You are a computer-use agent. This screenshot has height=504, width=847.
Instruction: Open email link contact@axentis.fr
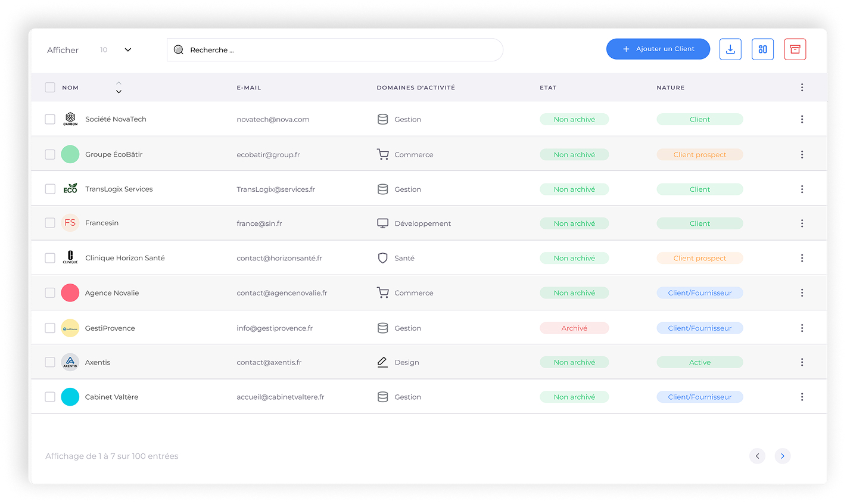[x=269, y=362]
